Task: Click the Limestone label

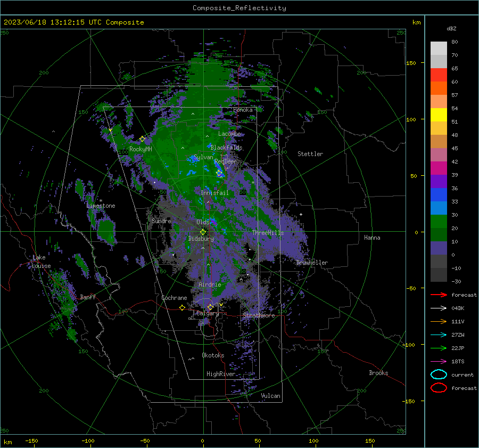Action: 101,206
